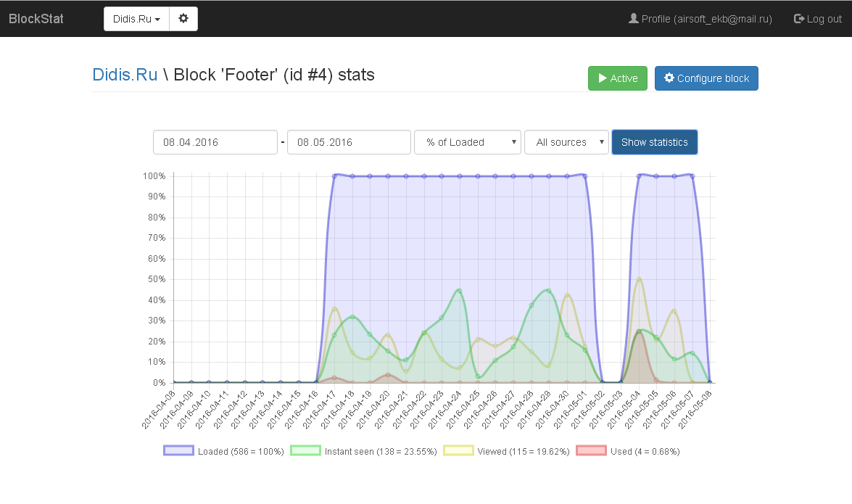Follow the Didis.Ru breadcrumb link
Screen dimensions: 852x504
pyautogui.click(x=125, y=75)
